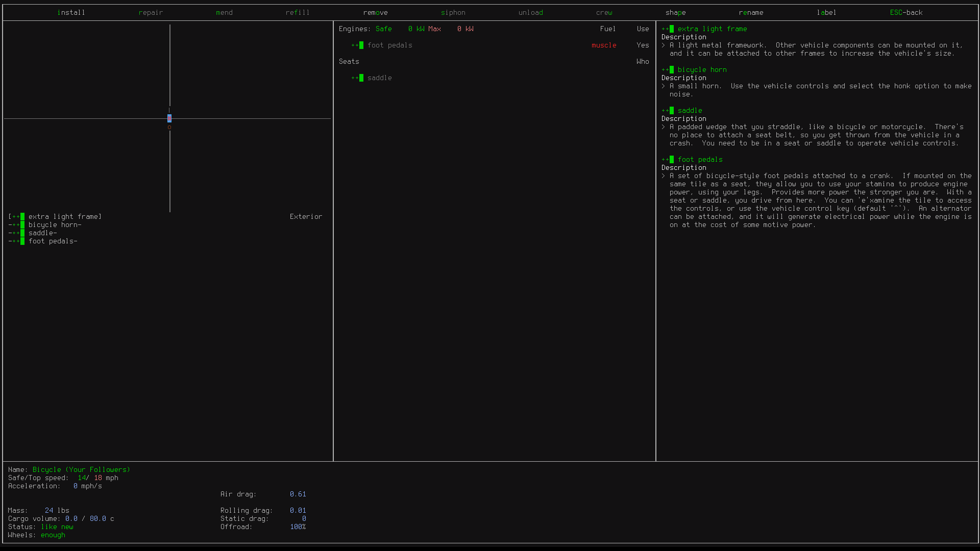Click the air drag value 0.61
This screenshot has height=551, width=980.
tap(298, 494)
